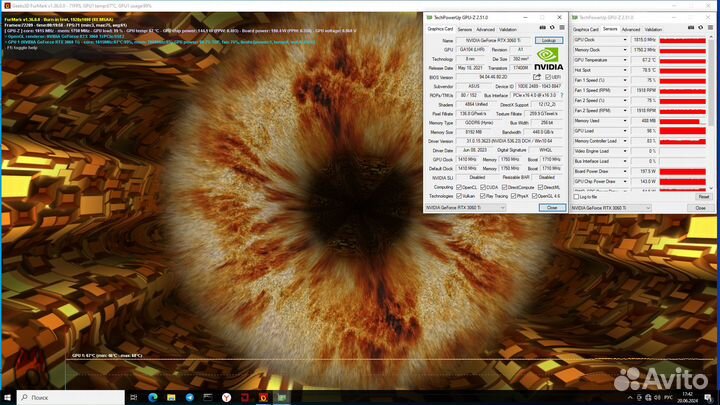Select Graphics Card tab in left GPU-Z window
Screen dimensions: 720x405
click(440, 29)
